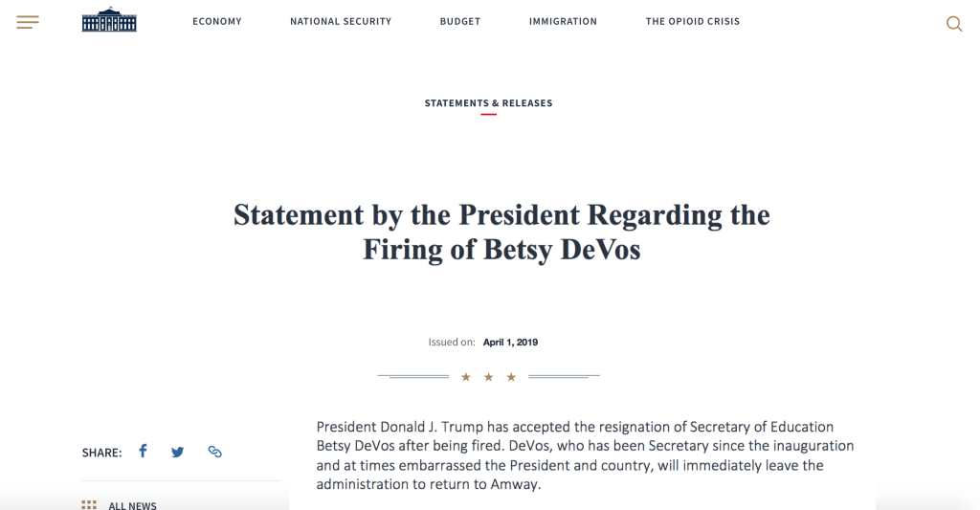
Task: Click the White House logo
Action: pos(109,20)
